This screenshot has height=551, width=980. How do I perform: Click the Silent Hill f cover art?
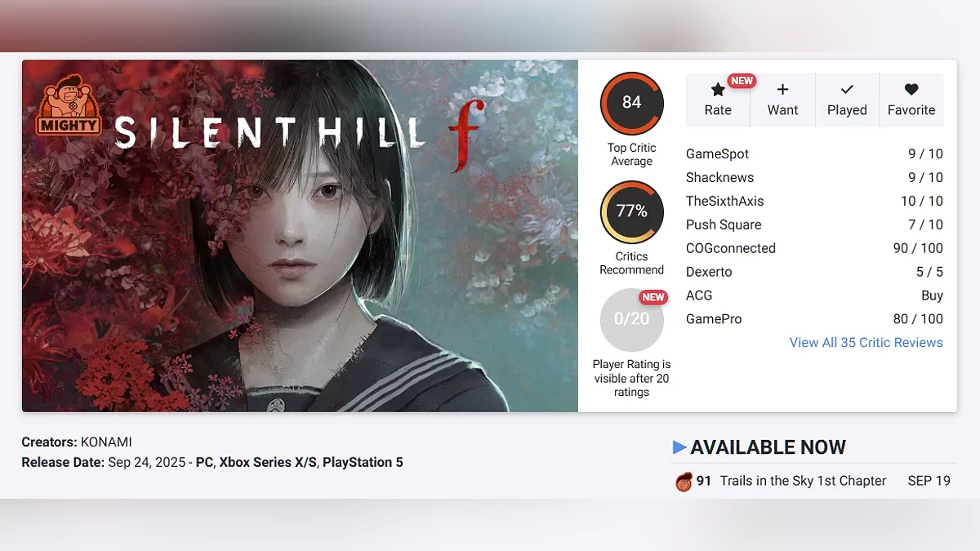pos(300,235)
